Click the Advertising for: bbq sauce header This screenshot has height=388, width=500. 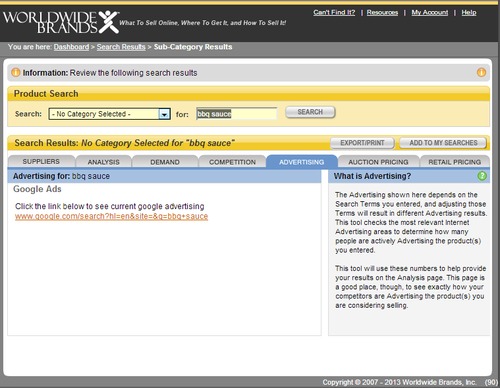[x=61, y=176]
